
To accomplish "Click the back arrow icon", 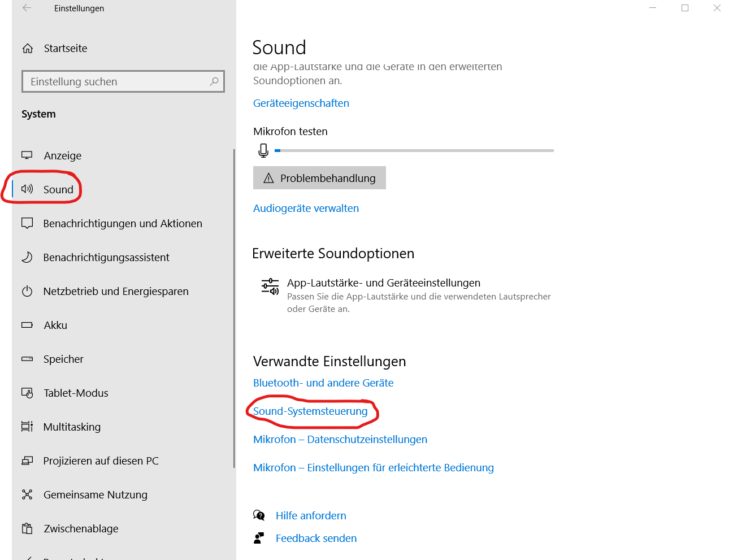I will point(27,8).
